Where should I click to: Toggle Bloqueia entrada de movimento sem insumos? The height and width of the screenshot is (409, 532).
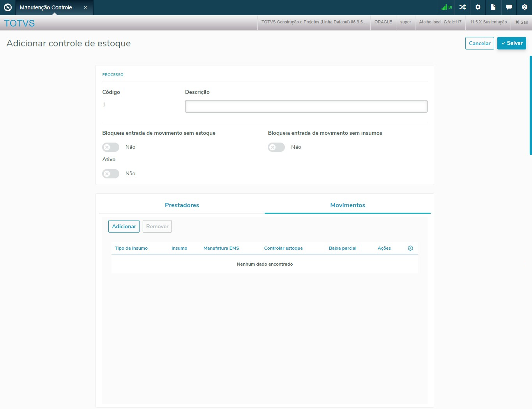coord(276,147)
